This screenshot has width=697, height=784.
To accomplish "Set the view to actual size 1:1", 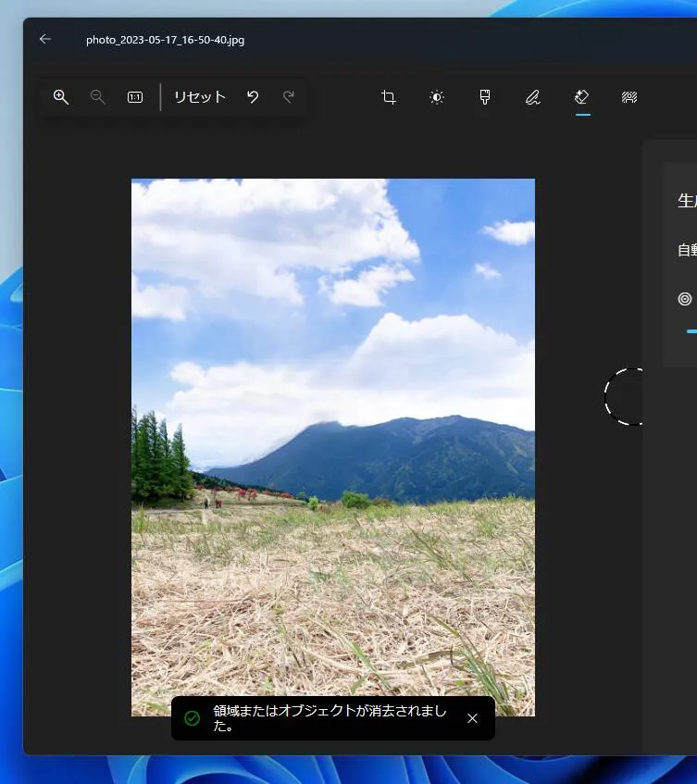I will [135, 97].
